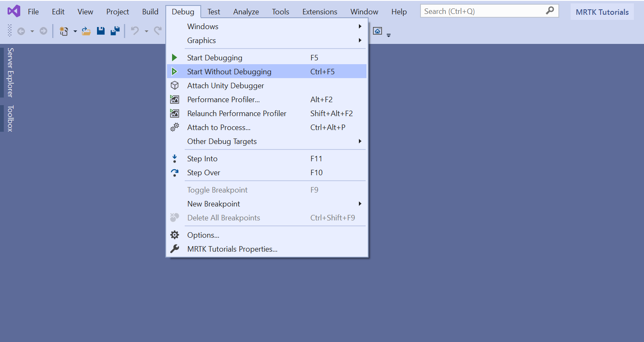Close the open Debug menu
The image size is (644, 342).
point(183,12)
